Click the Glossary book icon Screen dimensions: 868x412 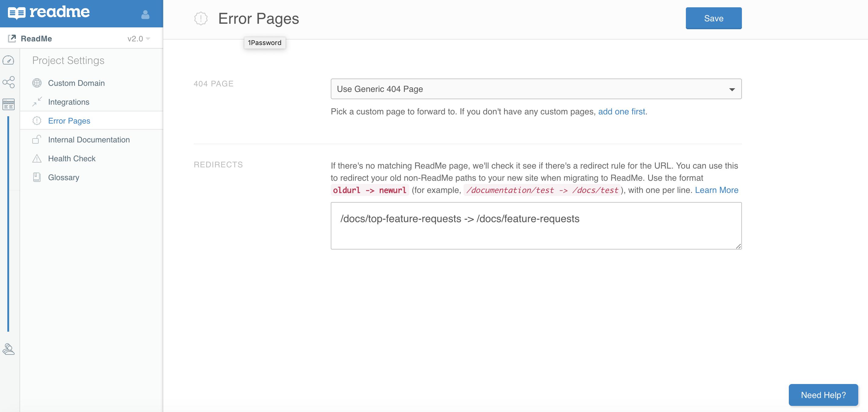point(37,177)
